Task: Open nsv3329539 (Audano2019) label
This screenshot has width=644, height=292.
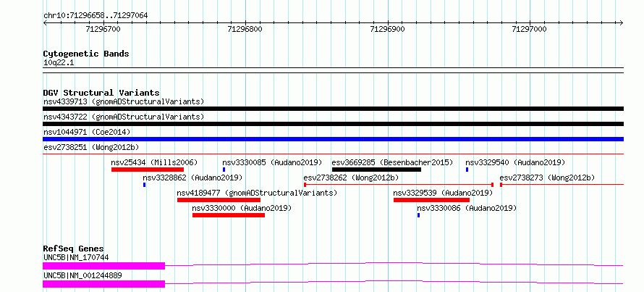Action: 443,193
